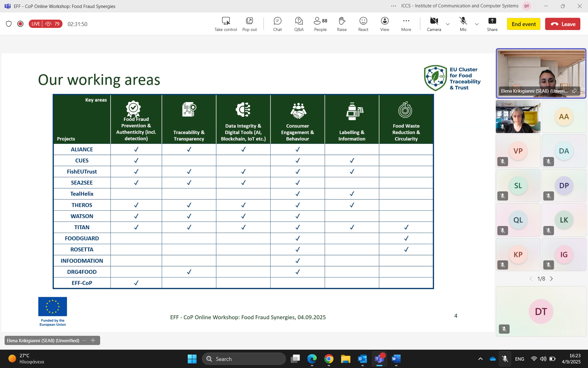Click the End event button

[524, 24]
